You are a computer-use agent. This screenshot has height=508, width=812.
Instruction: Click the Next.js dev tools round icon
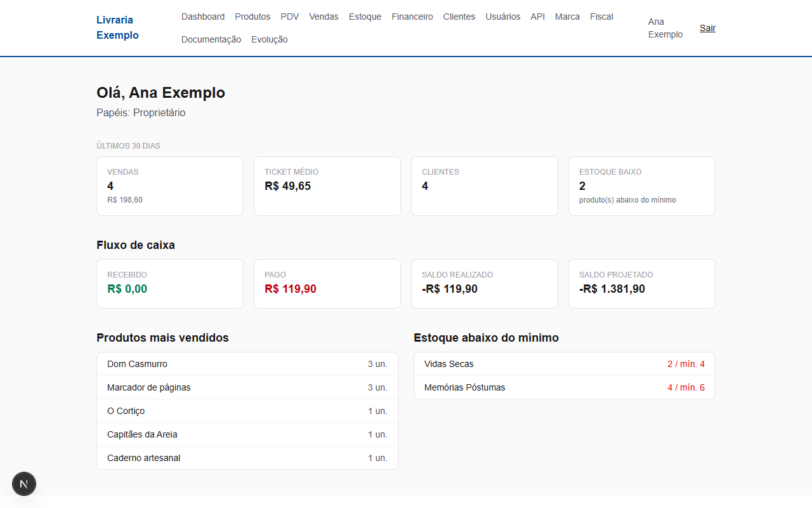pyautogui.click(x=24, y=484)
